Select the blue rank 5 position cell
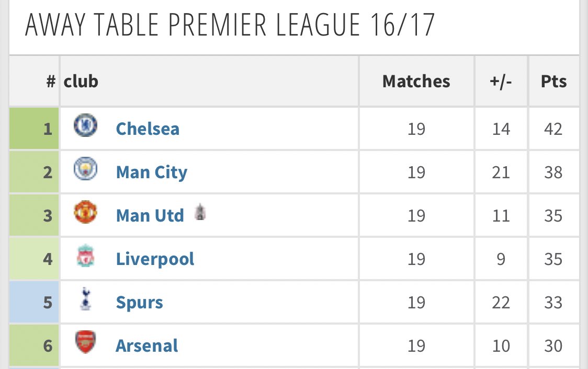Image resolution: width=588 pixels, height=369 pixels. (x=34, y=302)
